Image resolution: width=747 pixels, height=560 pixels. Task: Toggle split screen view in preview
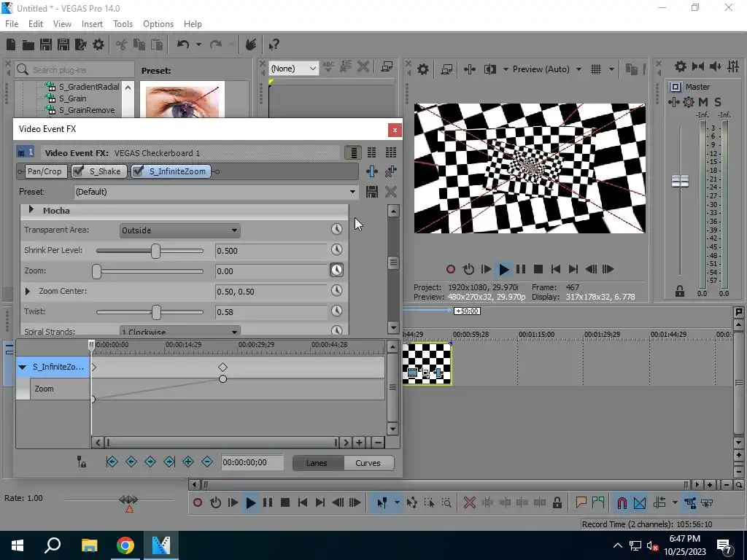489,69
